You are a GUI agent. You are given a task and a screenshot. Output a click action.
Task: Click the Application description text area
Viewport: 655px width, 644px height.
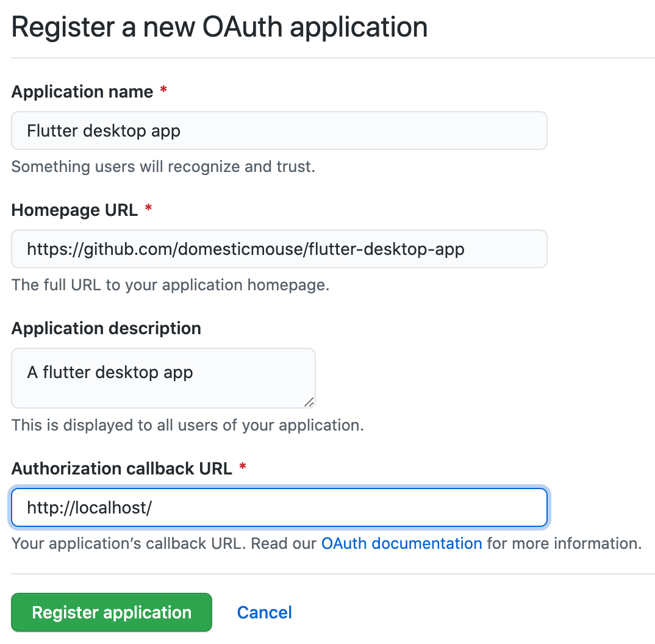coord(163,377)
